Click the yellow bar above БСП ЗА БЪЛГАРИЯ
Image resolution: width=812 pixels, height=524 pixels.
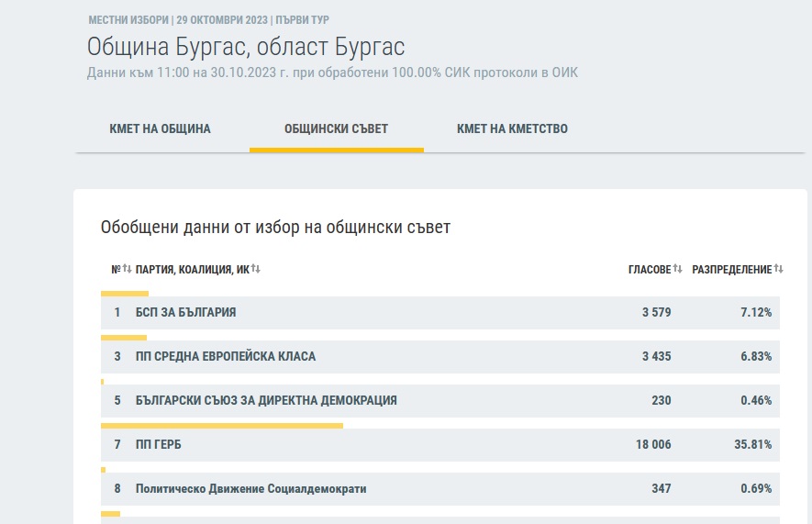(x=124, y=294)
